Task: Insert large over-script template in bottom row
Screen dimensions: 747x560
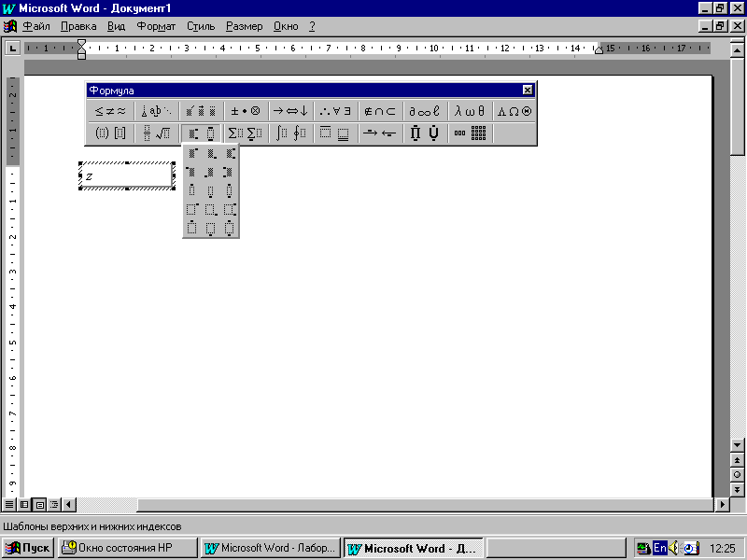Action: point(192,228)
